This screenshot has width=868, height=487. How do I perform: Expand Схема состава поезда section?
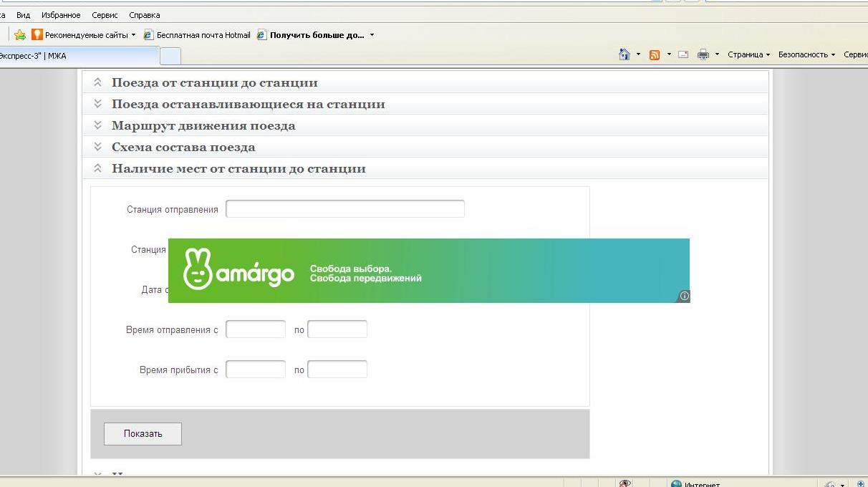425,147
